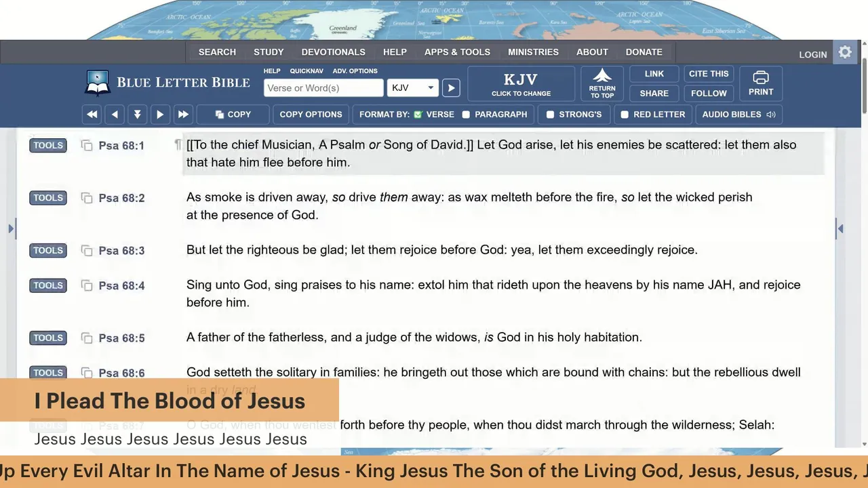Click copy icon beside Psa 68:1
This screenshot has height=488, width=868.
(x=87, y=146)
